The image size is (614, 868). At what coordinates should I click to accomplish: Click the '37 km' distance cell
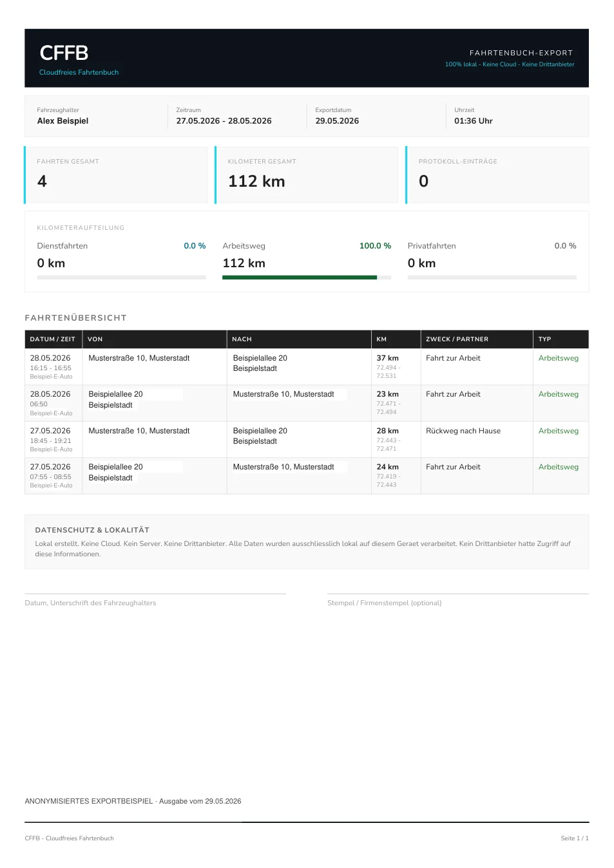click(387, 358)
